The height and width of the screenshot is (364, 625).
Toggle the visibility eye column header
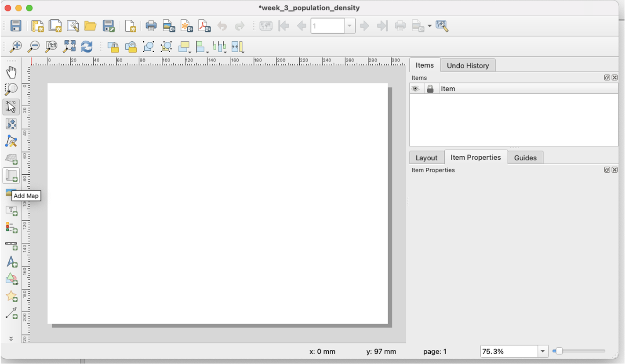coord(416,88)
